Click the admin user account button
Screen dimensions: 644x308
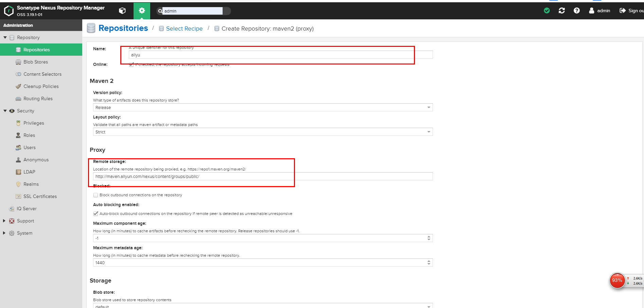coord(599,11)
